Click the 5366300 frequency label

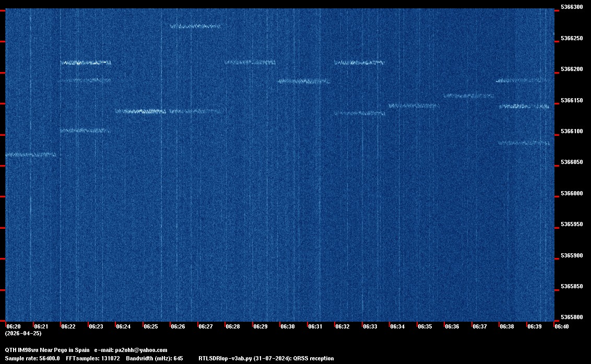point(571,7)
